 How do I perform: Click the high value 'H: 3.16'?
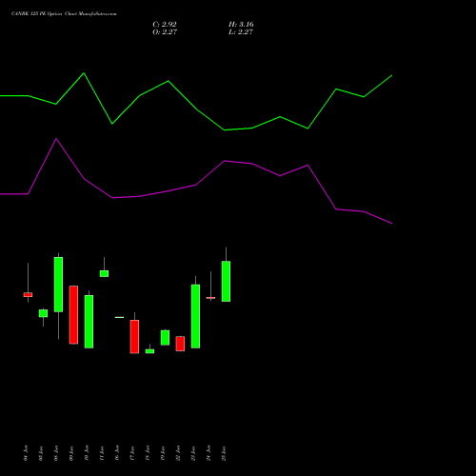coord(241,24)
